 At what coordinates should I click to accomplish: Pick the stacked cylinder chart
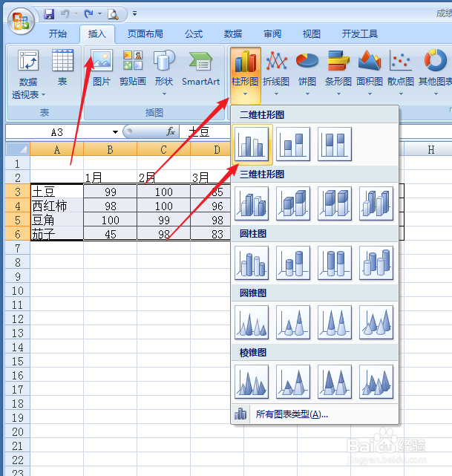(293, 263)
